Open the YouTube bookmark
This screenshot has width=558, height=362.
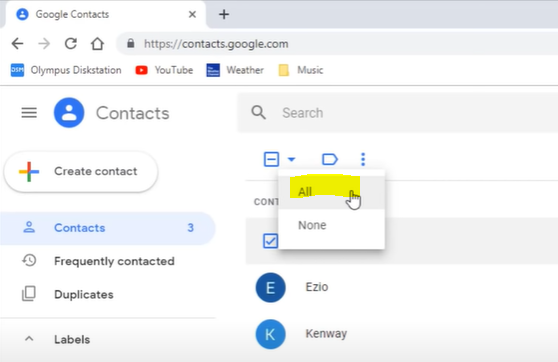164,70
